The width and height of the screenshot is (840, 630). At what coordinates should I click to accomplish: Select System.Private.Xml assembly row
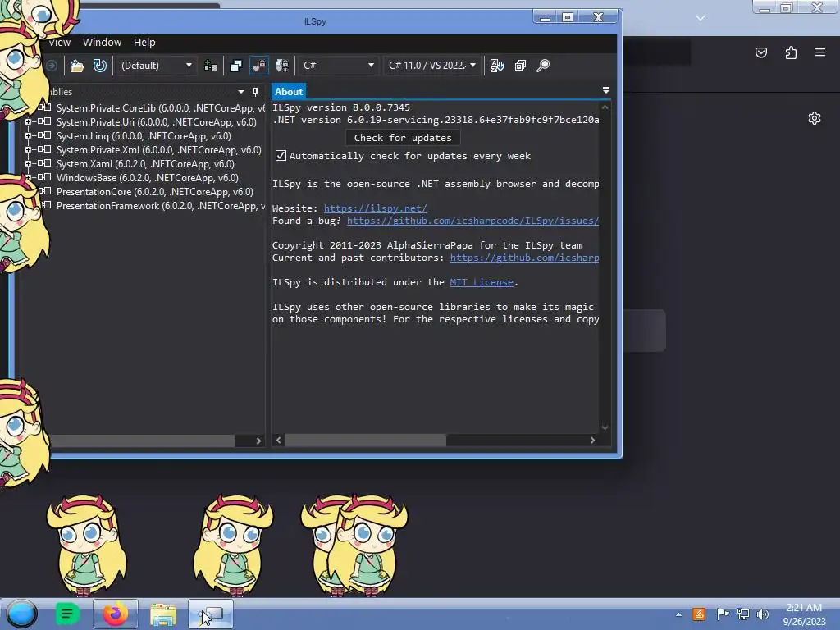click(x=158, y=150)
